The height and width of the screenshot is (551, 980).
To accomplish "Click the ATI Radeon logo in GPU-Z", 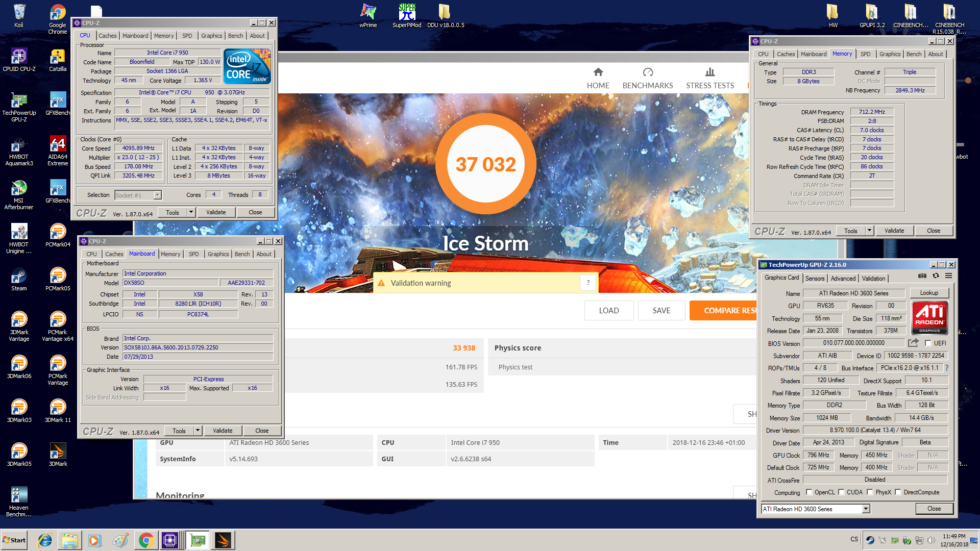I will (x=929, y=317).
